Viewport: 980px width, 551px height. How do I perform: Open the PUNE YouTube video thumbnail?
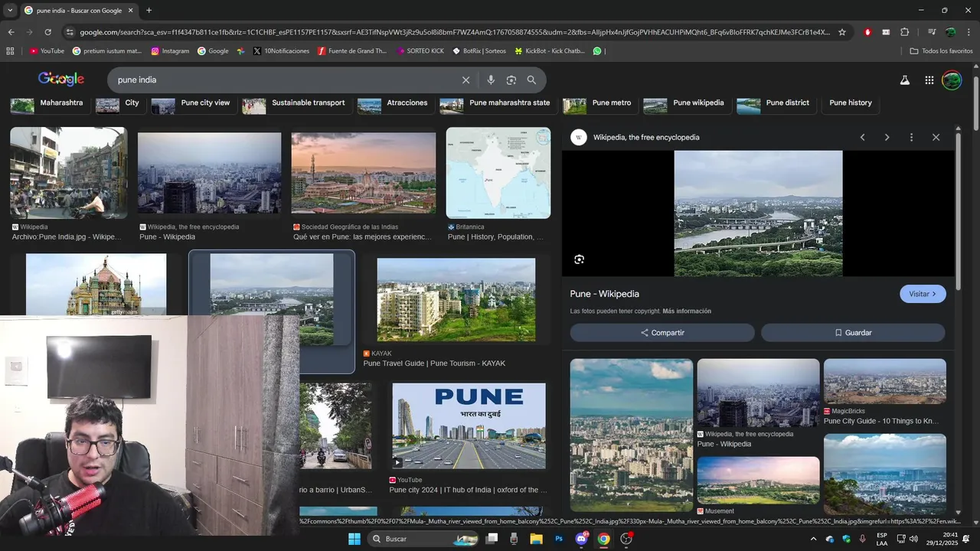click(x=469, y=426)
